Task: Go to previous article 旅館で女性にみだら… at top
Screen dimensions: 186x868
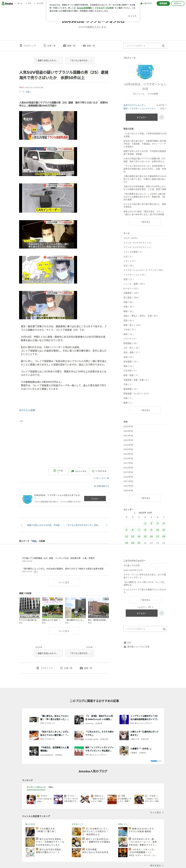Action: point(48,60)
